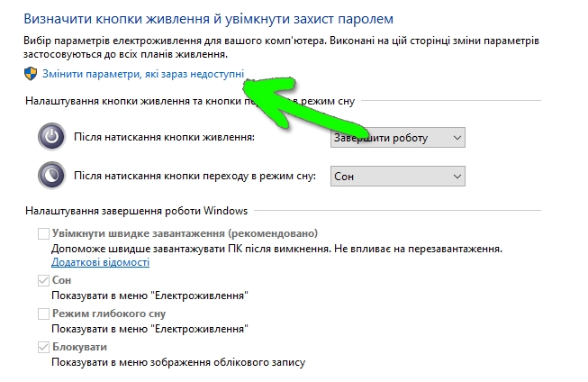The height and width of the screenshot is (382, 588).
Task: Uncheck the "Блокувати" checkbox
Action: click(43, 347)
